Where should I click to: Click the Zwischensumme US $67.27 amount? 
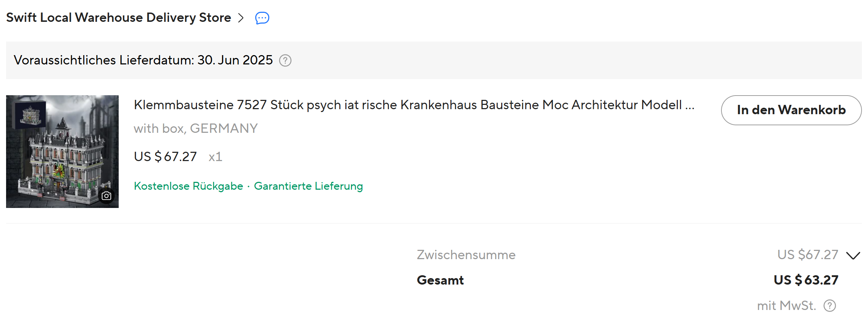(808, 255)
